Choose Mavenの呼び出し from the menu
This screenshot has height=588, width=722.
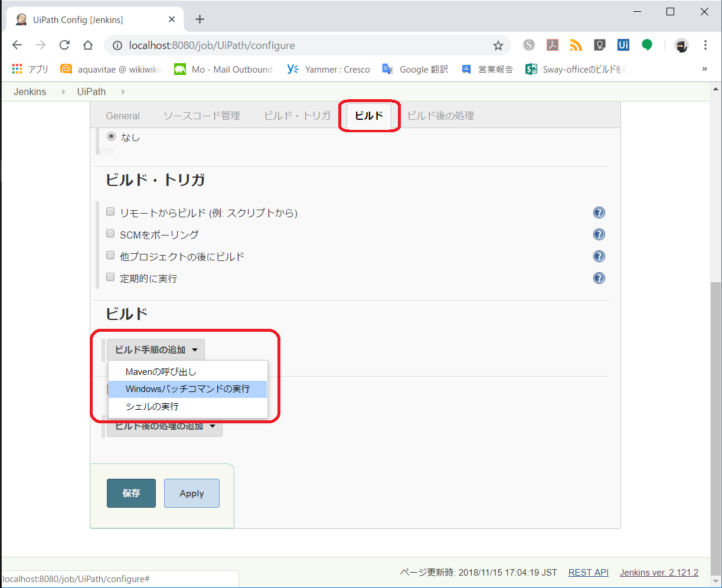coord(188,372)
